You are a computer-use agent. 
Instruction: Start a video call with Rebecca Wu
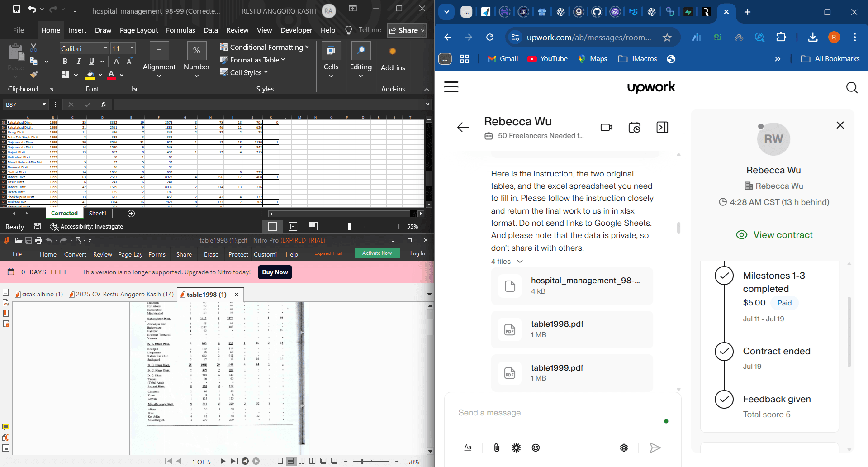coord(606,128)
